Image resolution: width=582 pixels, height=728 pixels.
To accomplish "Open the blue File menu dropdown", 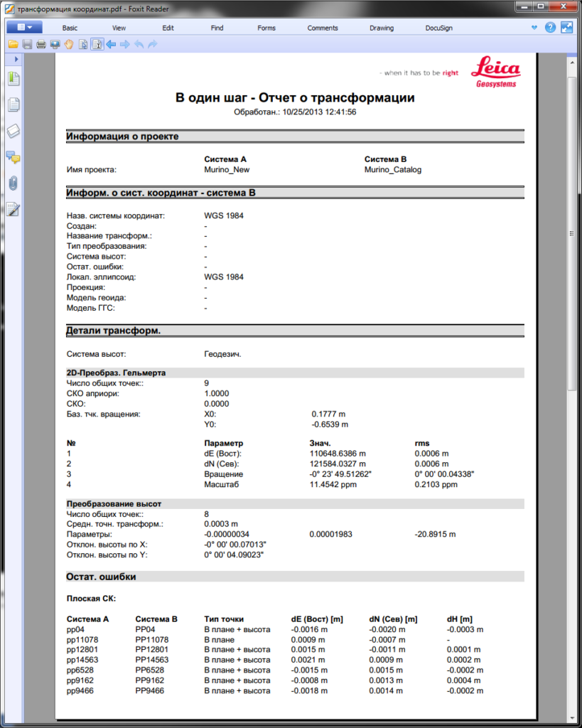I will tap(25, 28).
